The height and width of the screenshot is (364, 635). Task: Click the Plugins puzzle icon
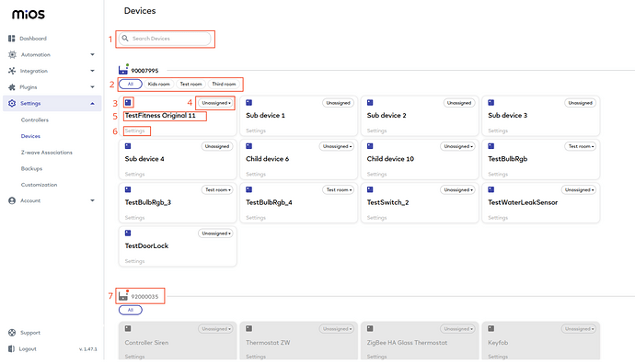(12, 87)
